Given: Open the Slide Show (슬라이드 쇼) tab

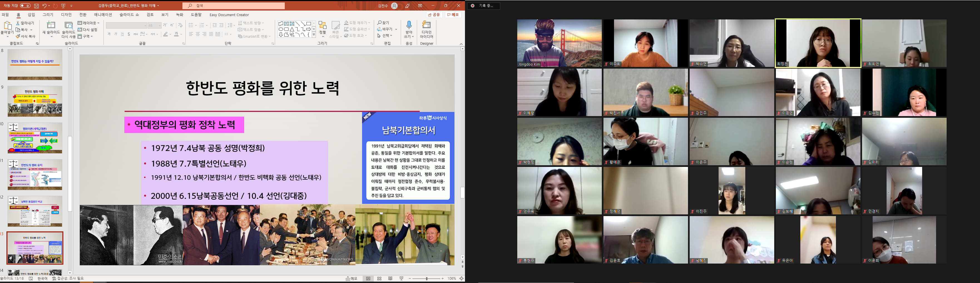Looking at the screenshot, I should pyautogui.click(x=129, y=15).
